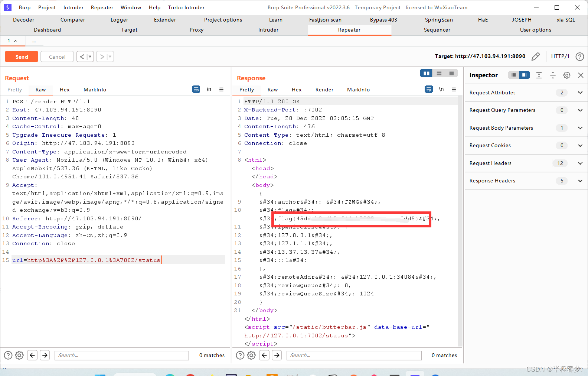Open the SpringScan tab

point(439,20)
